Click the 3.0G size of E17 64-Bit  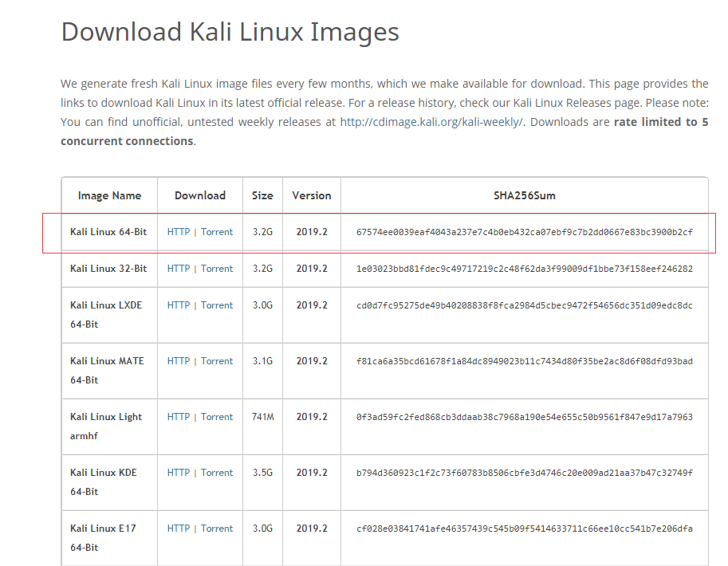pyautogui.click(x=263, y=529)
